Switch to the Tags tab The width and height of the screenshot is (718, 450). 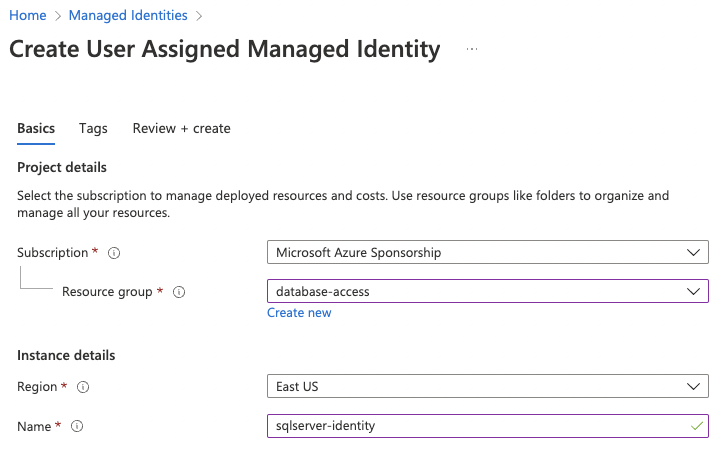pos(93,129)
